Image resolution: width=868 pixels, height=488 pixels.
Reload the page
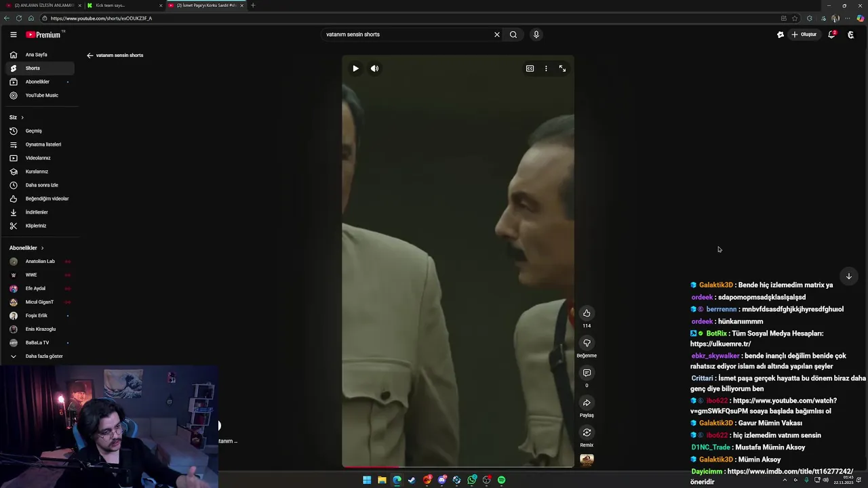(18, 18)
